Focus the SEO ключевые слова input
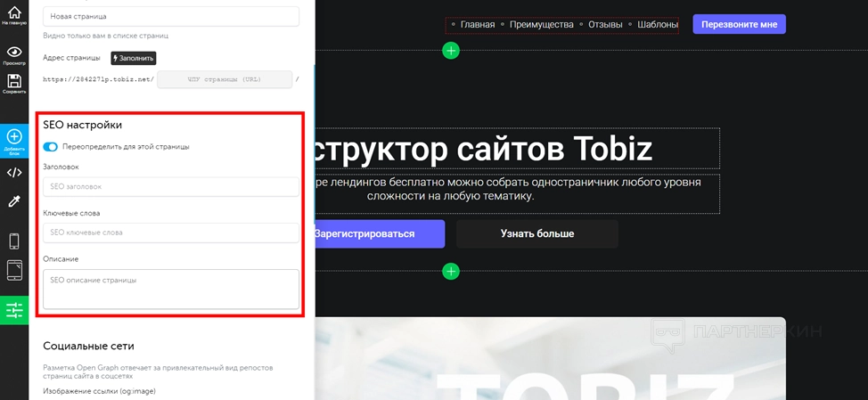This screenshot has height=400, width=868. [171, 233]
